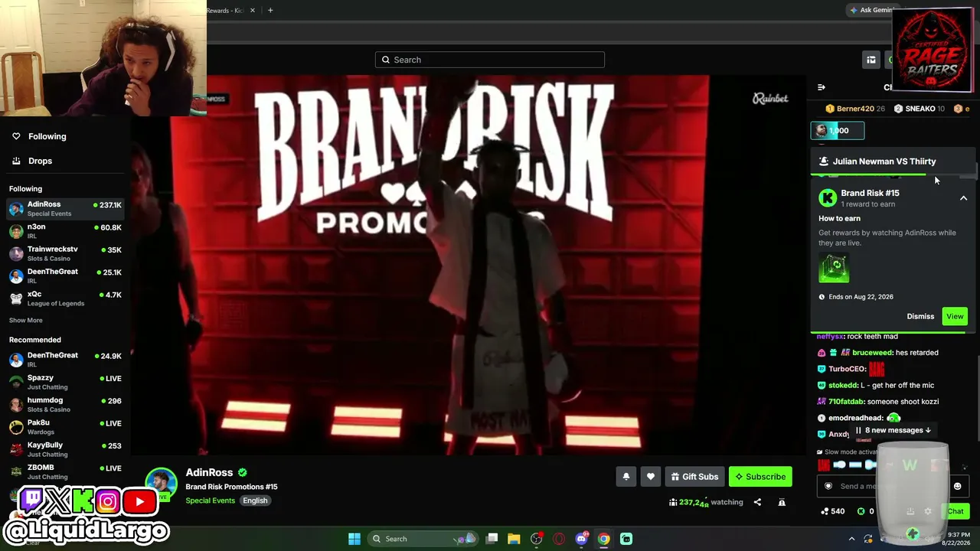
Task: Subscribe to AdinRoss channel
Action: (x=760, y=477)
